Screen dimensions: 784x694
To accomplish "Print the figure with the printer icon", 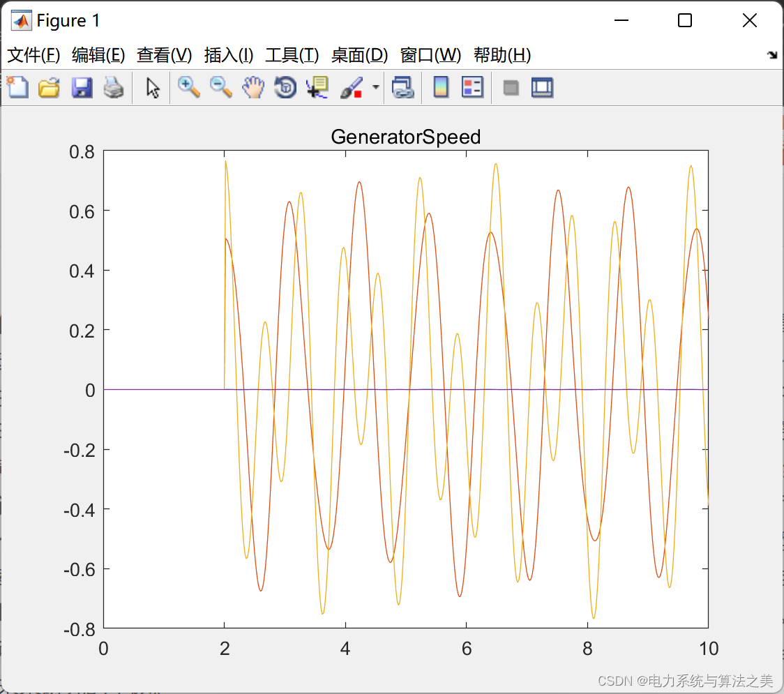I will (114, 87).
